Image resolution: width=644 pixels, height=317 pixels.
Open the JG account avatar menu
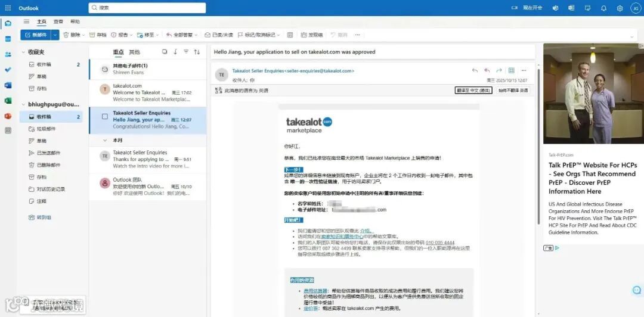[636, 8]
